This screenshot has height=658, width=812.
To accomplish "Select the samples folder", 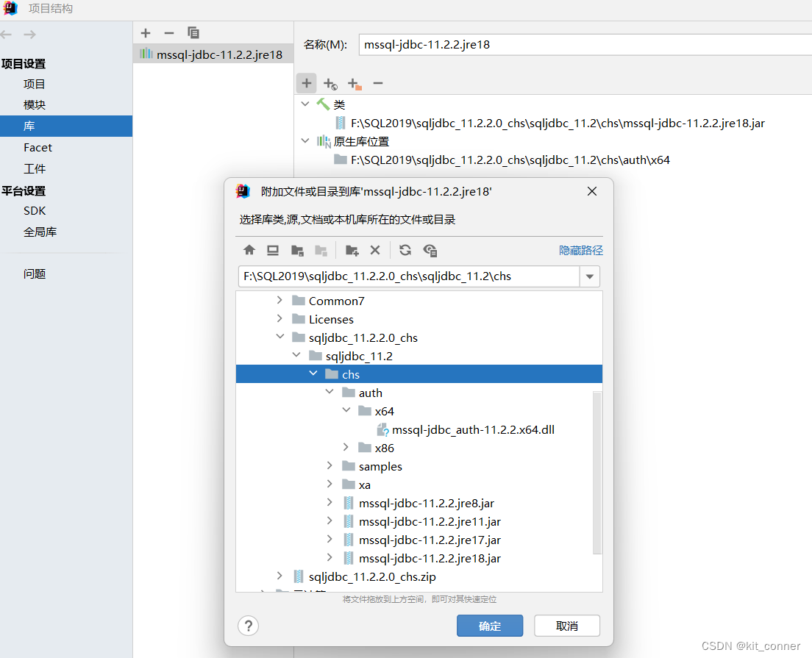I will tap(380, 466).
